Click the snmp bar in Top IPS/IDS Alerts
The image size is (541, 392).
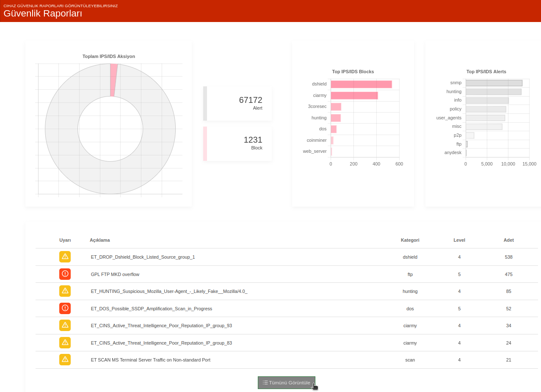tap(494, 83)
